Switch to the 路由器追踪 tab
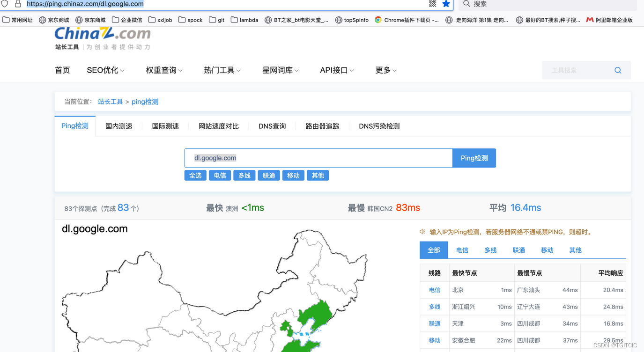 (x=322, y=126)
